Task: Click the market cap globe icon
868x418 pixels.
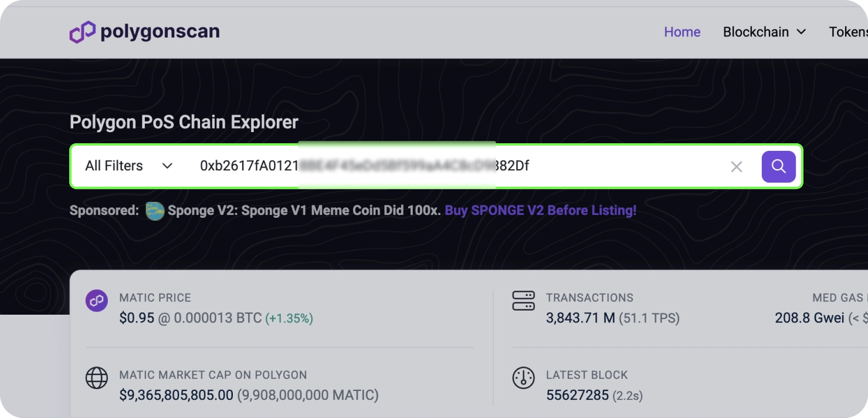Action: (97, 378)
